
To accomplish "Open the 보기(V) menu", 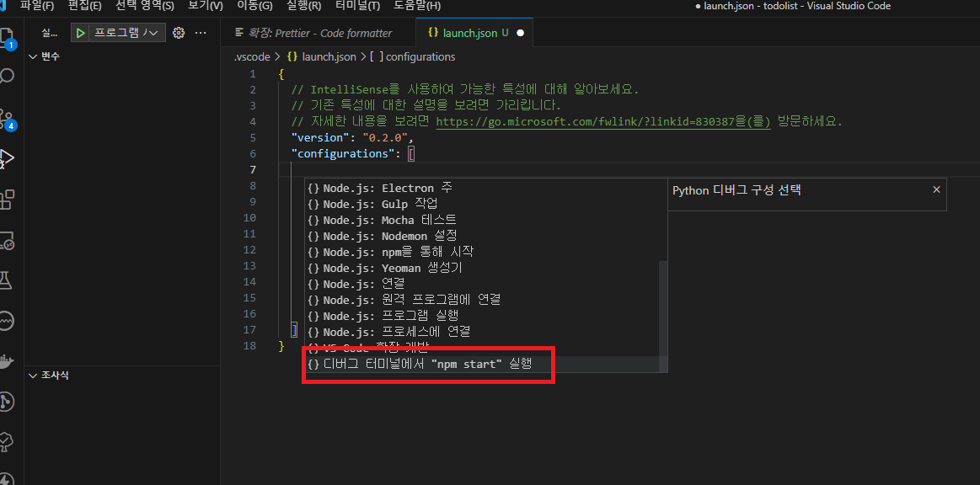I will pyautogui.click(x=205, y=6).
